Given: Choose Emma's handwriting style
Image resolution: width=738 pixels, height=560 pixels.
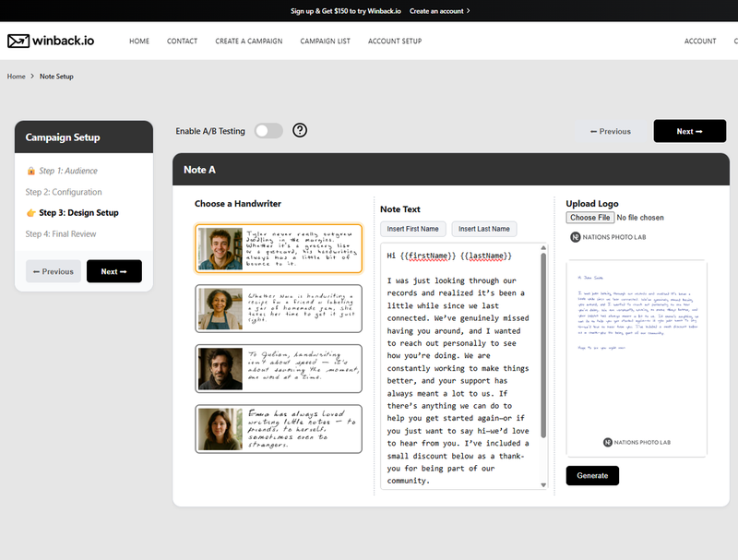Looking at the screenshot, I should (279, 428).
